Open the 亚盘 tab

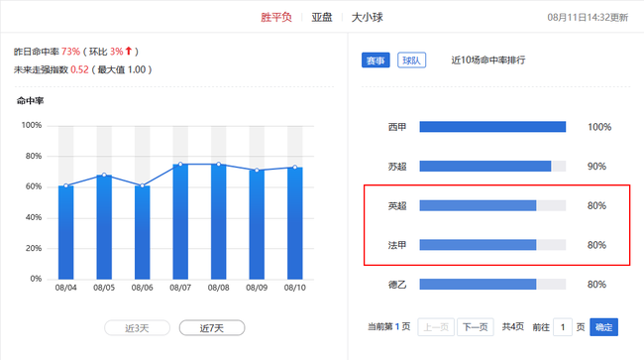[x=322, y=17]
